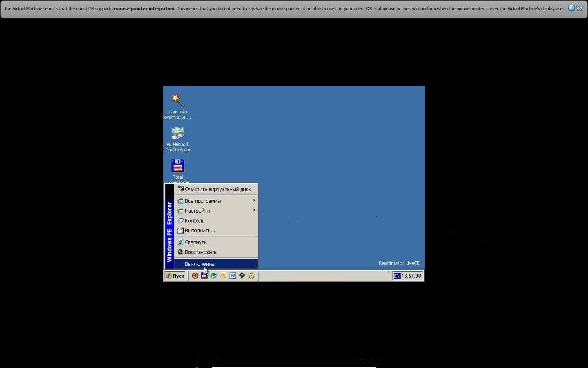Viewport: 588px width, 368px height.
Task: Choose Выполнить... in the Start menu
Action: tap(216, 230)
